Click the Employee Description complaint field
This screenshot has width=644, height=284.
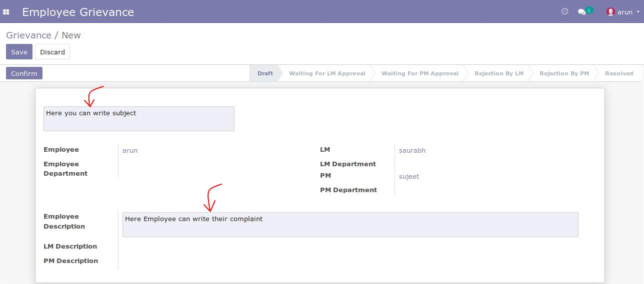(350, 225)
